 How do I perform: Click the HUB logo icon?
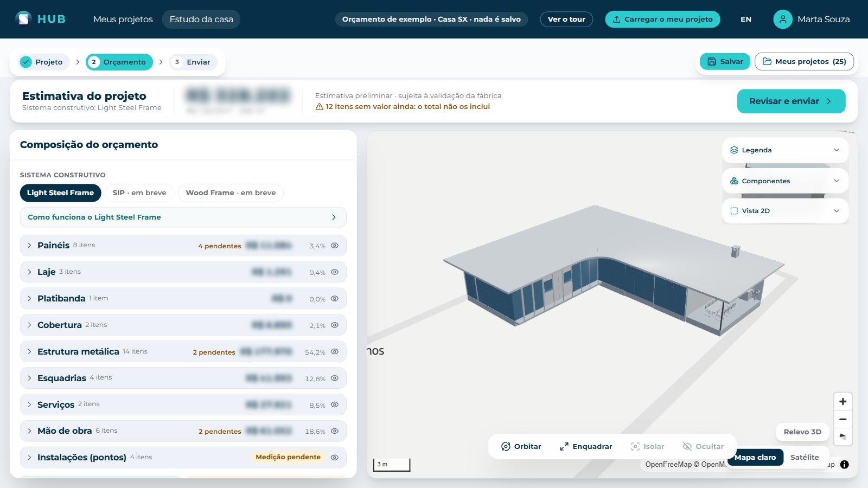23,19
